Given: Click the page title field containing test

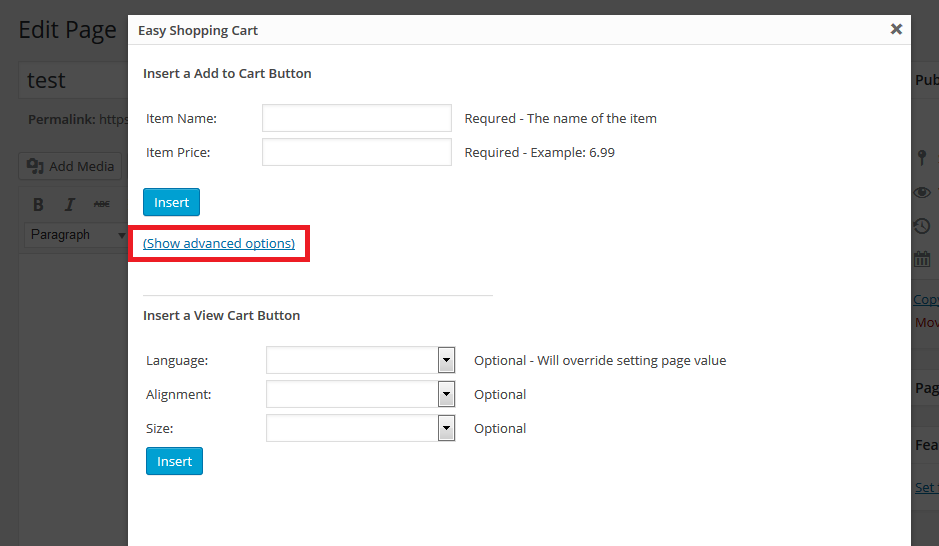Looking at the screenshot, I should (73, 80).
